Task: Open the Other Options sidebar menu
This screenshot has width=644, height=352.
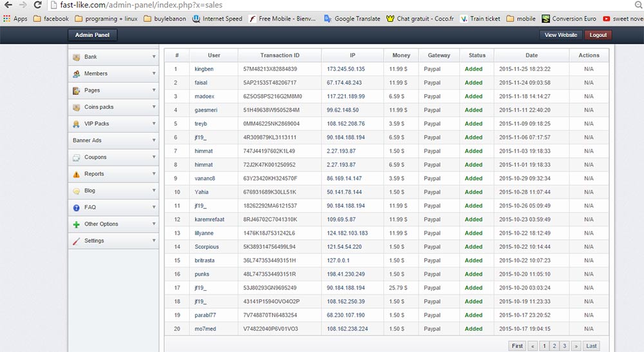Action: (113, 224)
